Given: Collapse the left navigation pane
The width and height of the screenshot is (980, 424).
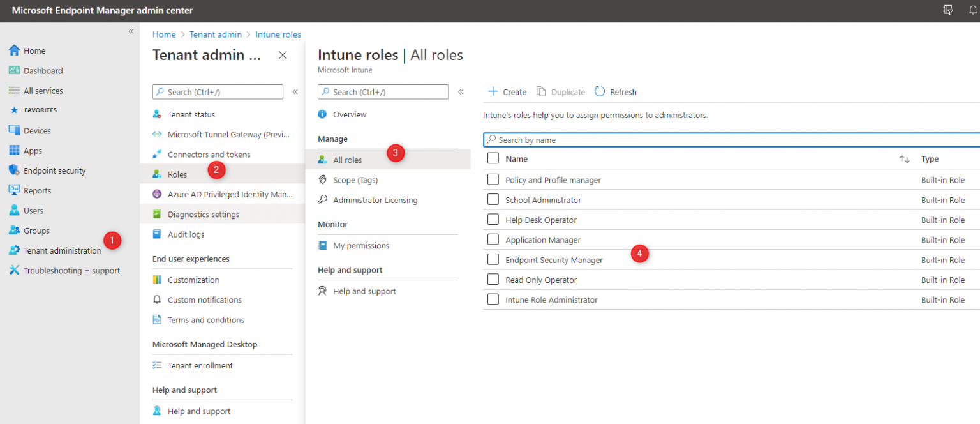Looking at the screenshot, I should [x=131, y=31].
